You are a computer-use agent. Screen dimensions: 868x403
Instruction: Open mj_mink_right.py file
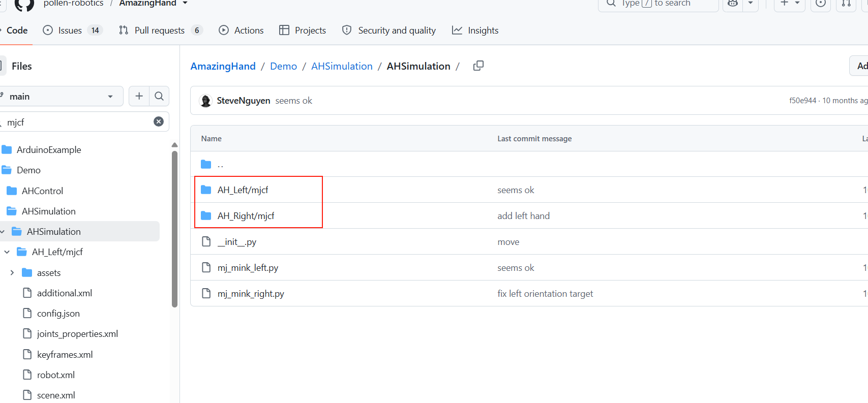point(251,294)
